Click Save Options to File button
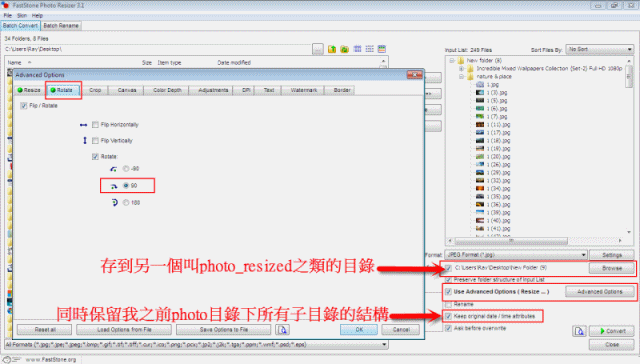This screenshot has width=640, height=364. tap(224, 330)
